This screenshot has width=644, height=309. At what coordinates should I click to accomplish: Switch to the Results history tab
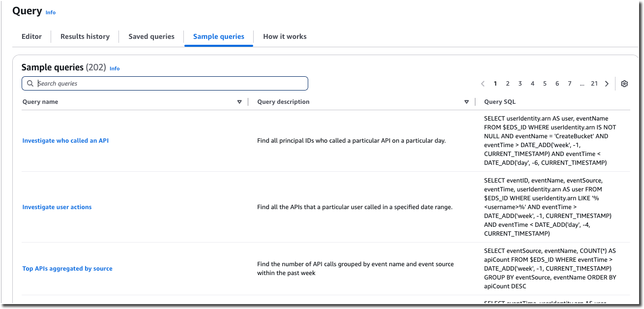coord(85,36)
